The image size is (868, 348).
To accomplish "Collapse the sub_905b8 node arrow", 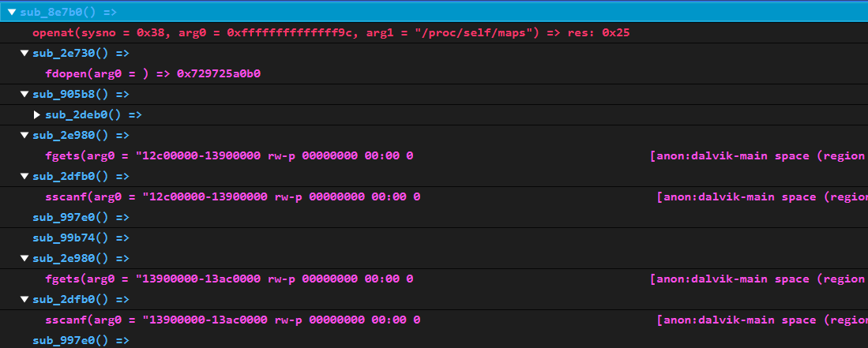I will point(24,94).
